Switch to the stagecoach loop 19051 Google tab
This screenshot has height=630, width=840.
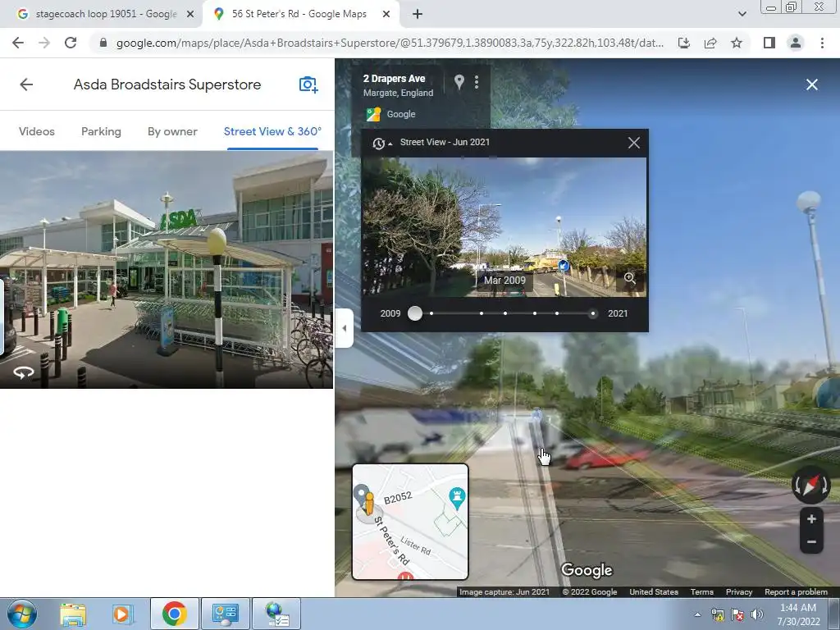(101, 14)
